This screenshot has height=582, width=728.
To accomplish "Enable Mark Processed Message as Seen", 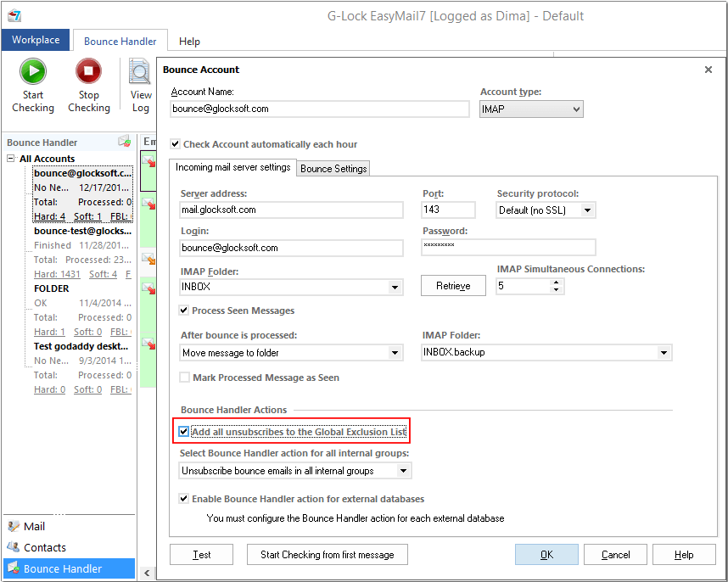I will coord(184,378).
